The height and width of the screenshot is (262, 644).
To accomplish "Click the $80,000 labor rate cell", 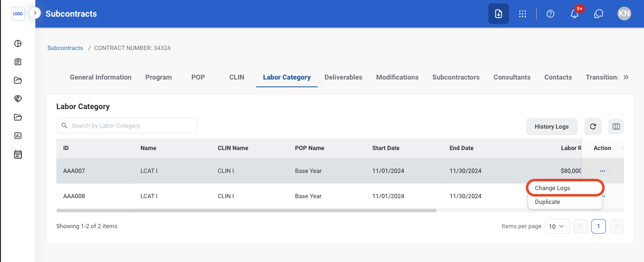I will (x=571, y=171).
